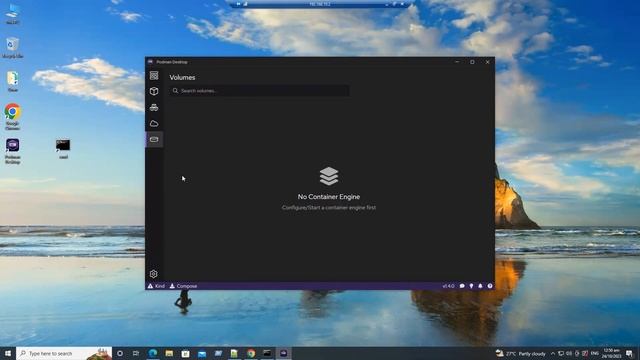The image size is (640, 360).
Task: Expand the hidden system tray icons chevron
Action: point(553,353)
